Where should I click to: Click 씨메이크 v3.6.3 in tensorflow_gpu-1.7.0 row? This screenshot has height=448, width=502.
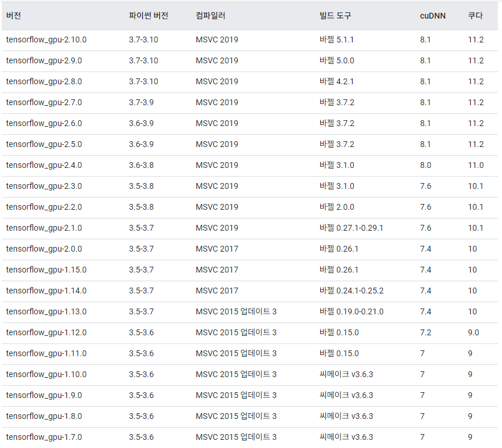(x=346, y=437)
